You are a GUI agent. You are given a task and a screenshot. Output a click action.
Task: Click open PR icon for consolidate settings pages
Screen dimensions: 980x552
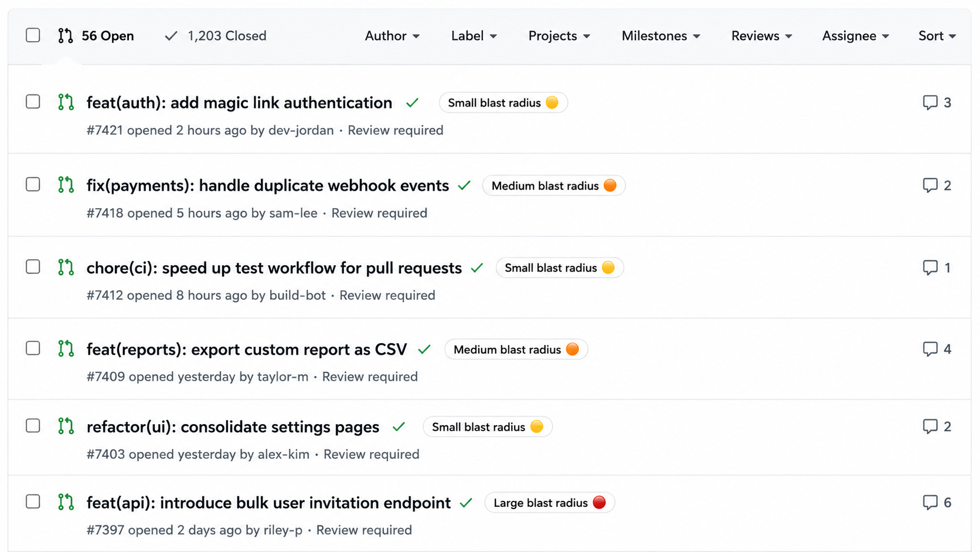coord(66,426)
